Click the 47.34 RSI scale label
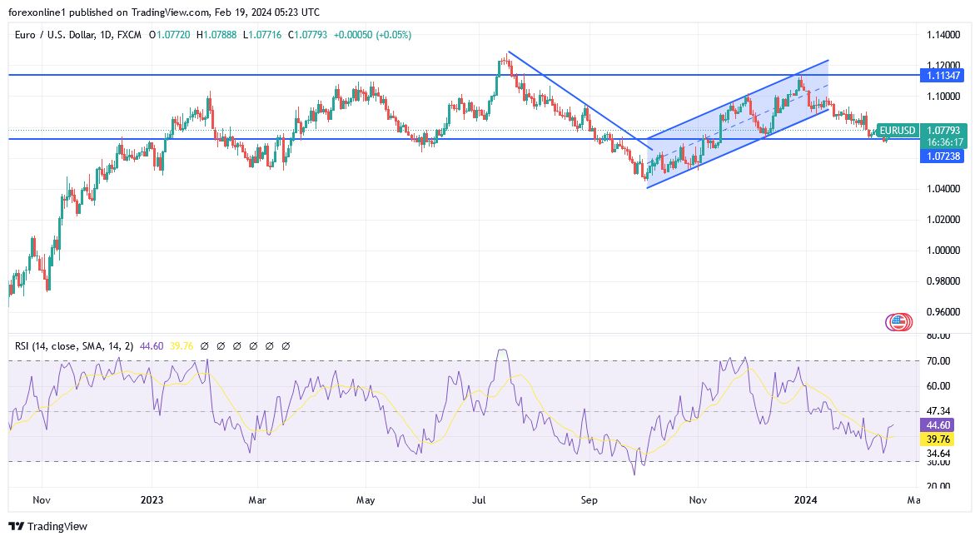The height and width of the screenshot is (541, 980). click(938, 411)
